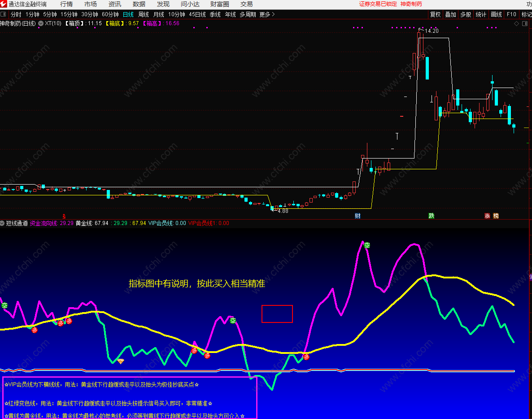The height and width of the screenshot is (419, 532).
Task: Select the 1分钟 period
Action: click(x=33, y=14)
